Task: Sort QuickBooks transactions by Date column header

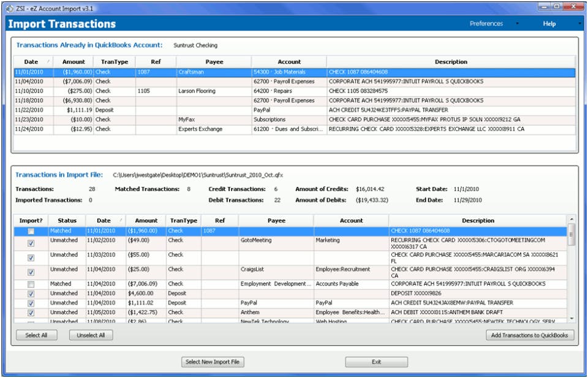Action: click(31, 62)
